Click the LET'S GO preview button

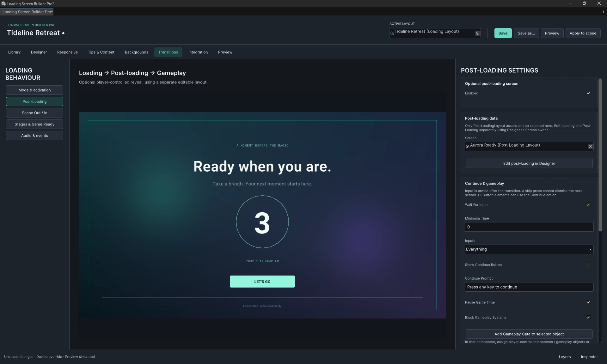pyautogui.click(x=262, y=282)
